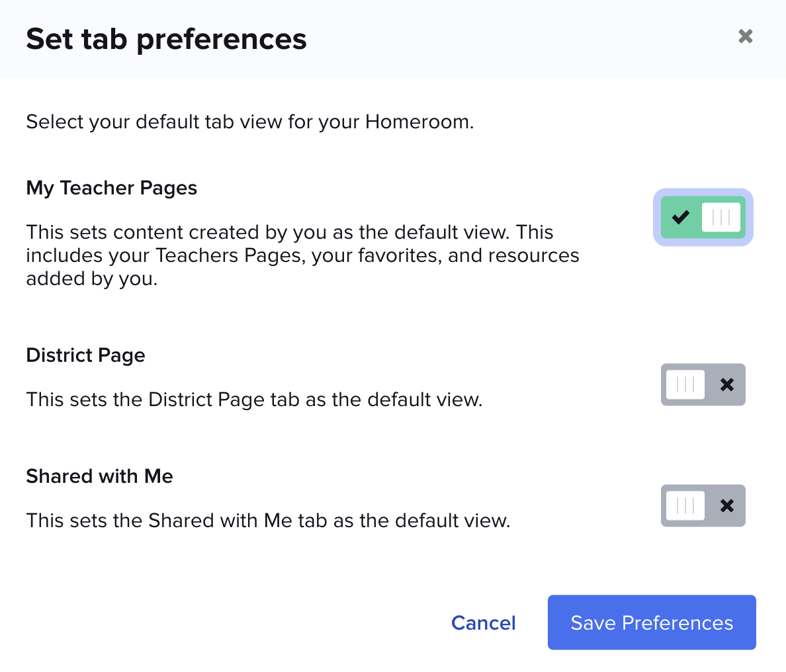Enable the Shared with Me default view toggle
This screenshot has width=786, height=672.
pos(703,505)
